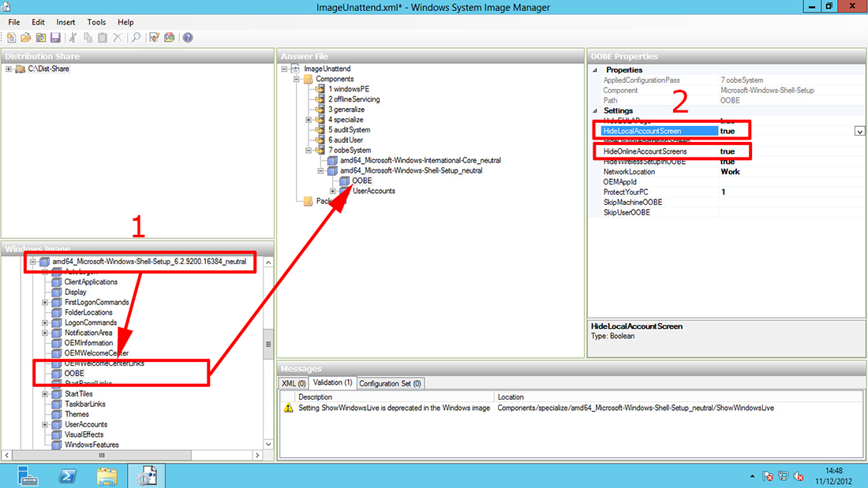Viewport: 868px width, 488px height.
Task: Switch to the Validation (1) tab
Action: 332,382
